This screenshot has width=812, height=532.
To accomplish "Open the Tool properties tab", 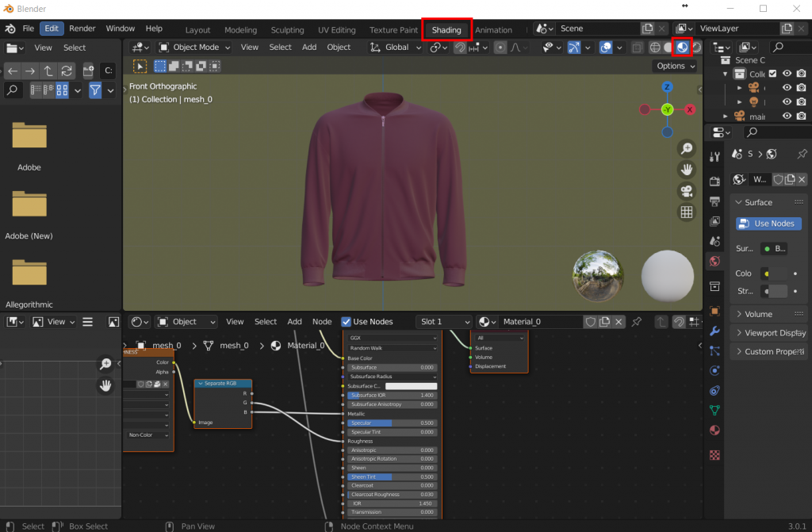I will tap(714, 157).
